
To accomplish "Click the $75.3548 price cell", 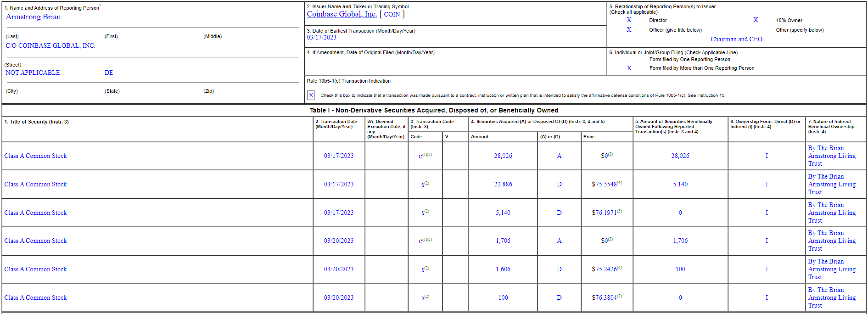I will point(607,184).
